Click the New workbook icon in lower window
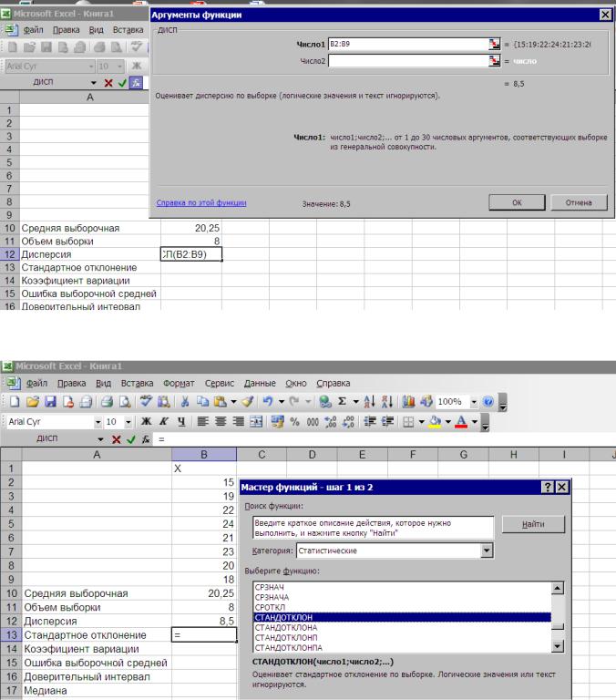 point(15,401)
